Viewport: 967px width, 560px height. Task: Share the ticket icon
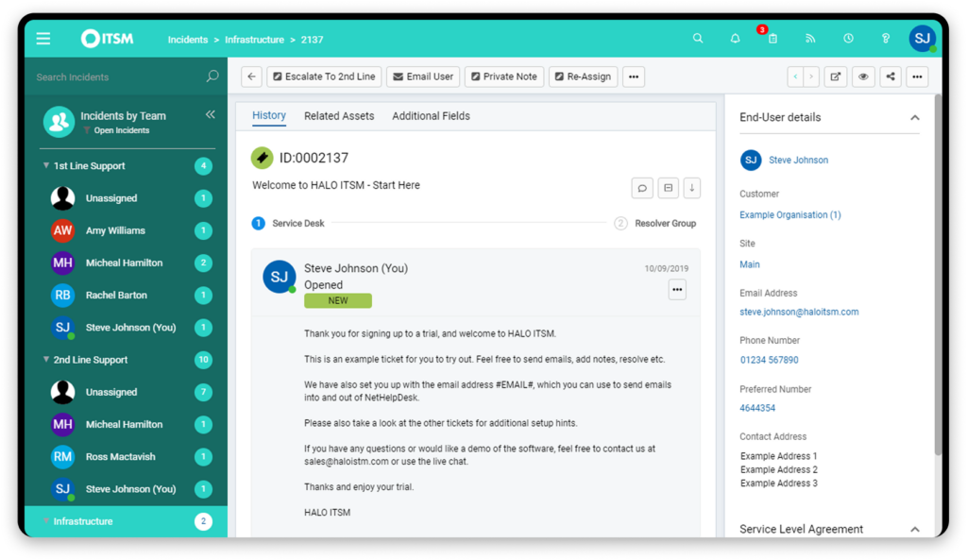coord(891,76)
